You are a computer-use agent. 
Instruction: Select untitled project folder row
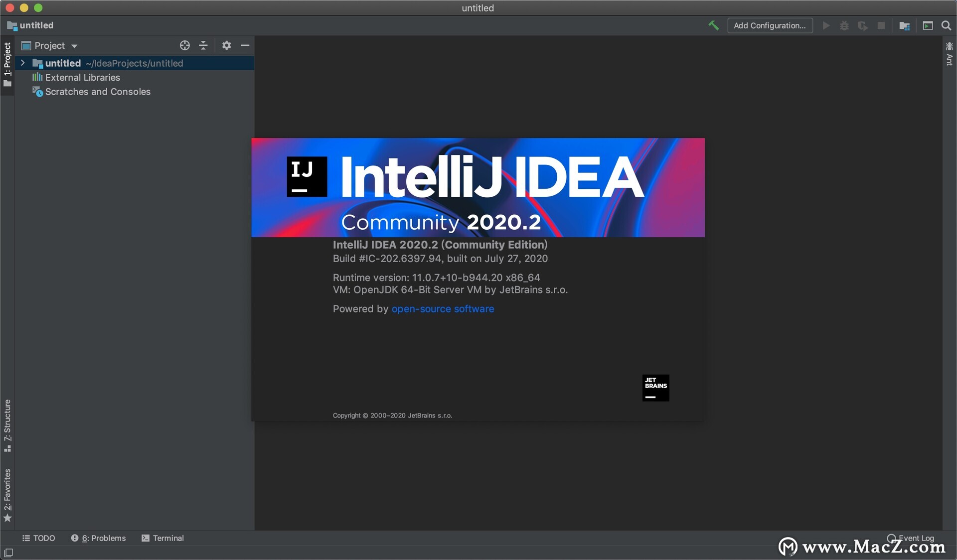pos(135,63)
